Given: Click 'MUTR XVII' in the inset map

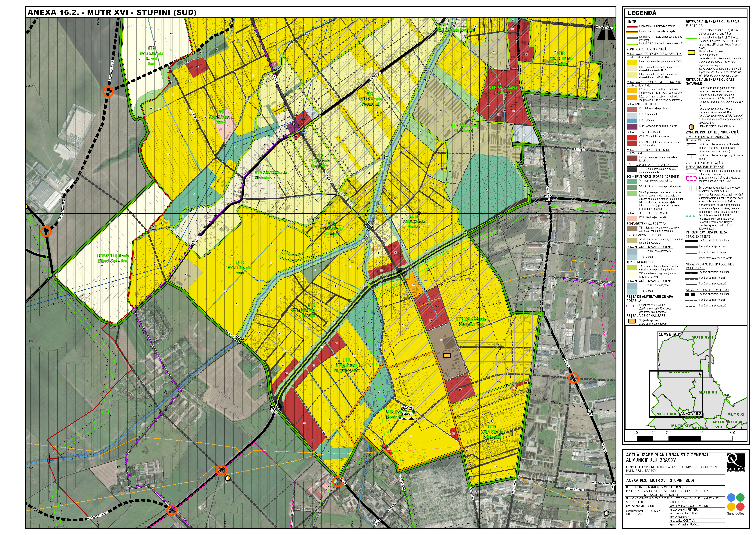Looking at the screenshot, I should point(702,337).
